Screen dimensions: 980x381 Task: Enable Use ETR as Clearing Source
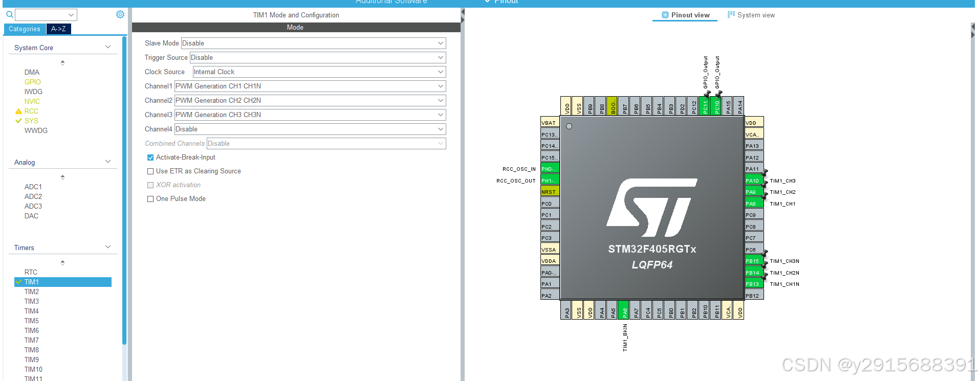point(150,171)
